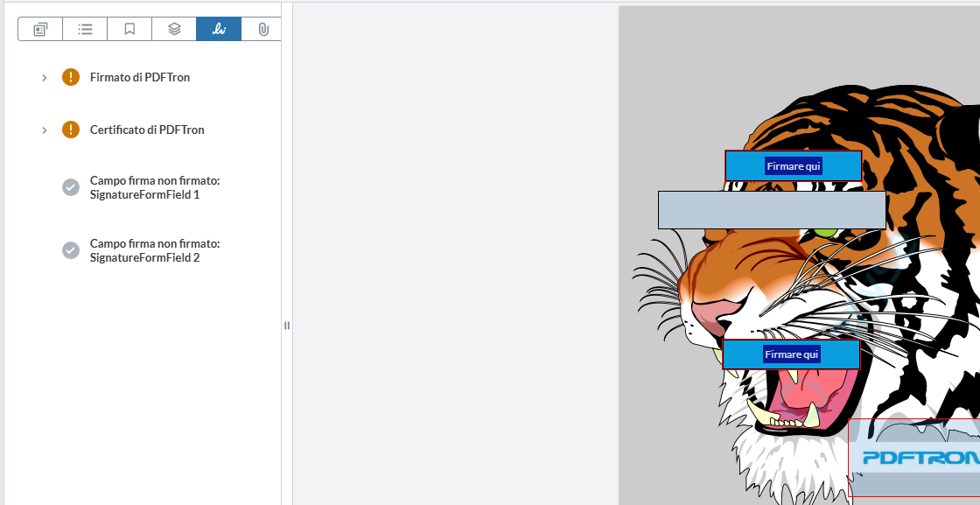The height and width of the screenshot is (505, 980).
Task: Click warning icon next to Certificato di PDFTron
Action: (71, 130)
